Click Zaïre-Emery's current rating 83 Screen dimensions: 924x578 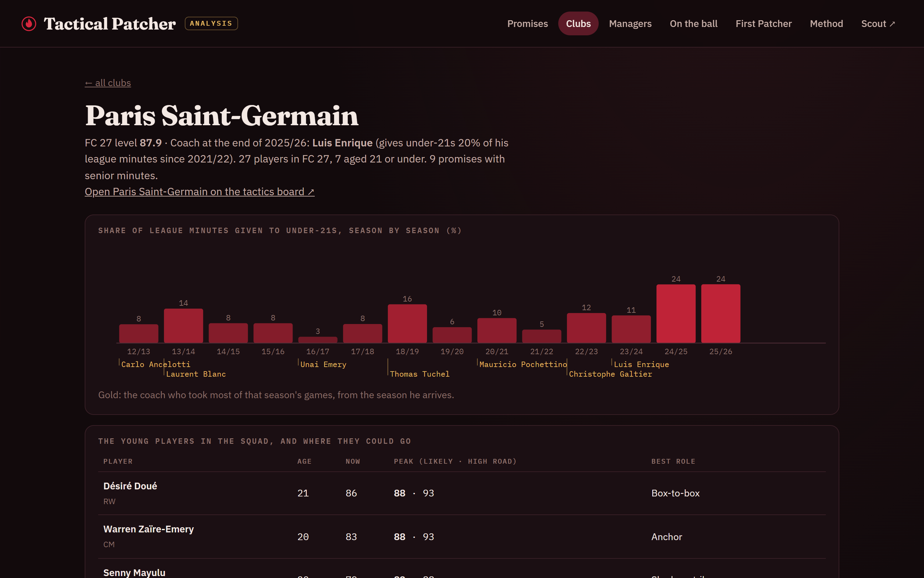tap(351, 537)
